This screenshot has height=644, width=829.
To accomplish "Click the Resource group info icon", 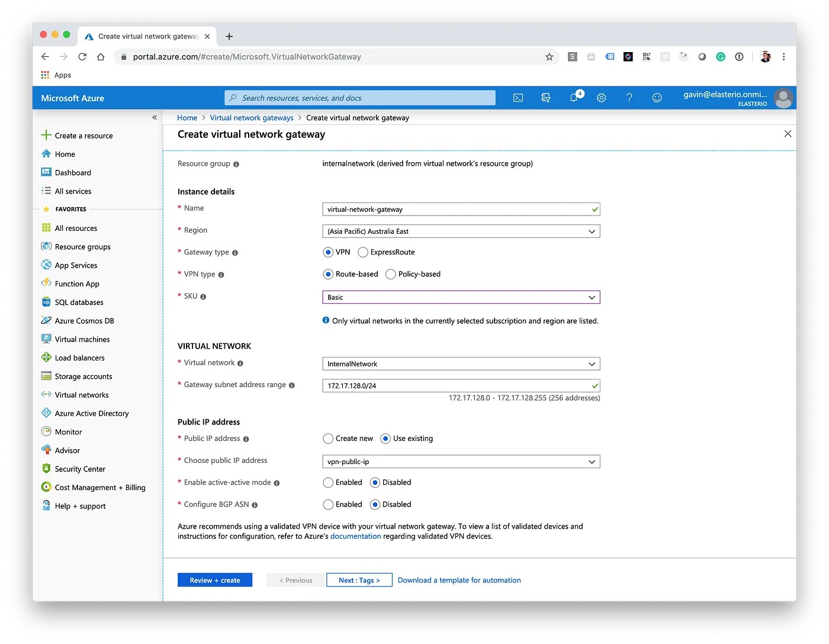I will click(x=236, y=165).
